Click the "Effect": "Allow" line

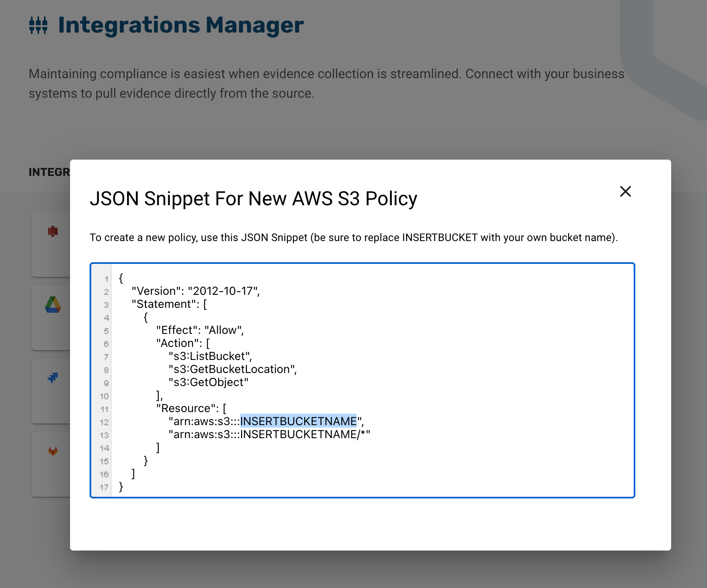pos(200,330)
